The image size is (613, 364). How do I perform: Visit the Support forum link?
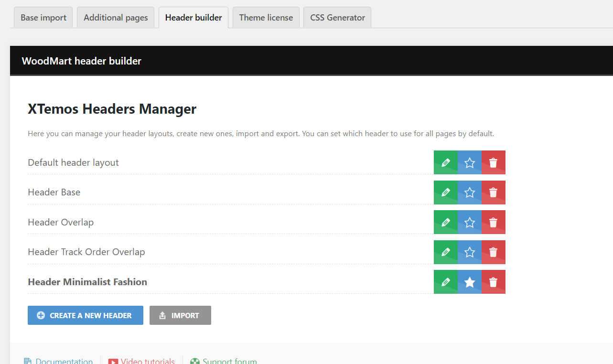[224, 361]
